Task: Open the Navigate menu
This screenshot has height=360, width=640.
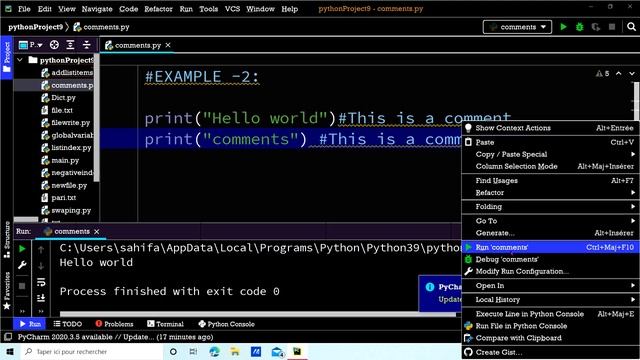Action: point(97,9)
